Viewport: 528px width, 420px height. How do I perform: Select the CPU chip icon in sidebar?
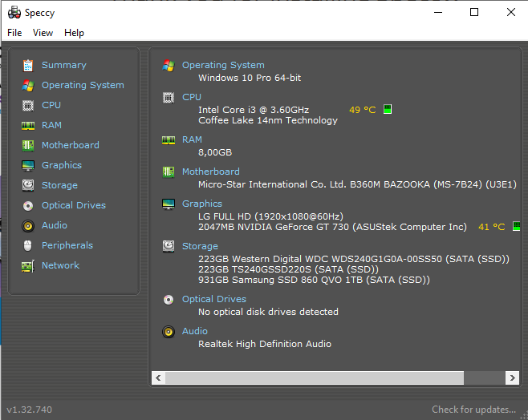(28, 105)
